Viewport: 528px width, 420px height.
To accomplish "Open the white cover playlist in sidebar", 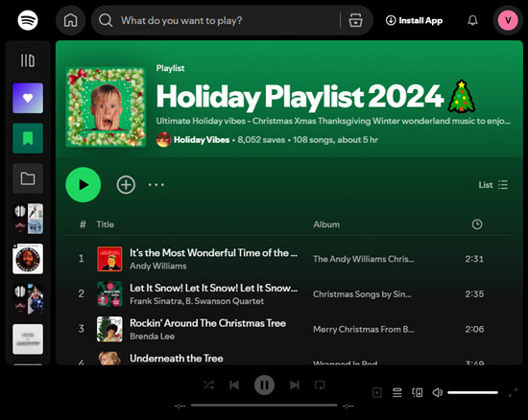I will pyautogui.click(x=28, y=339).
